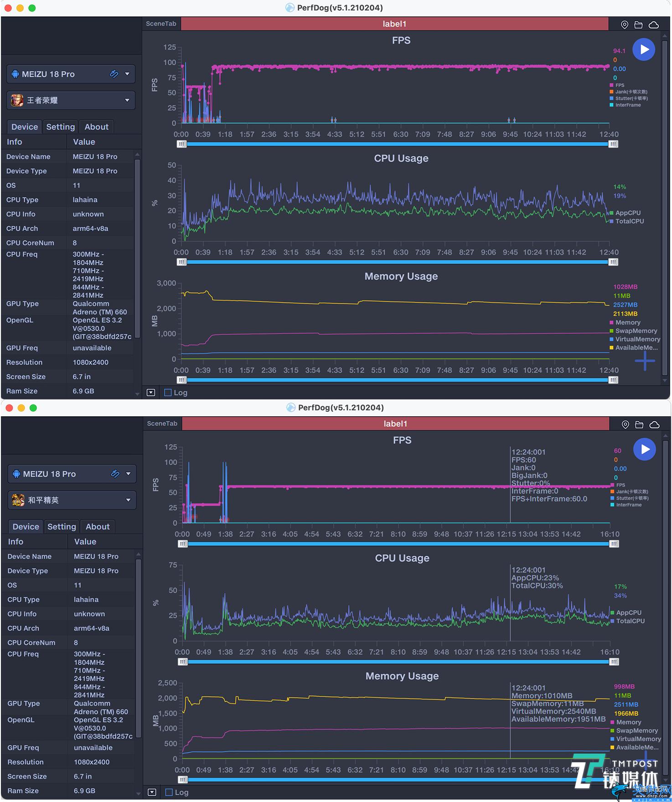
Task: Enable the Log checkbox in the bottom window
Action: point(169,792)
